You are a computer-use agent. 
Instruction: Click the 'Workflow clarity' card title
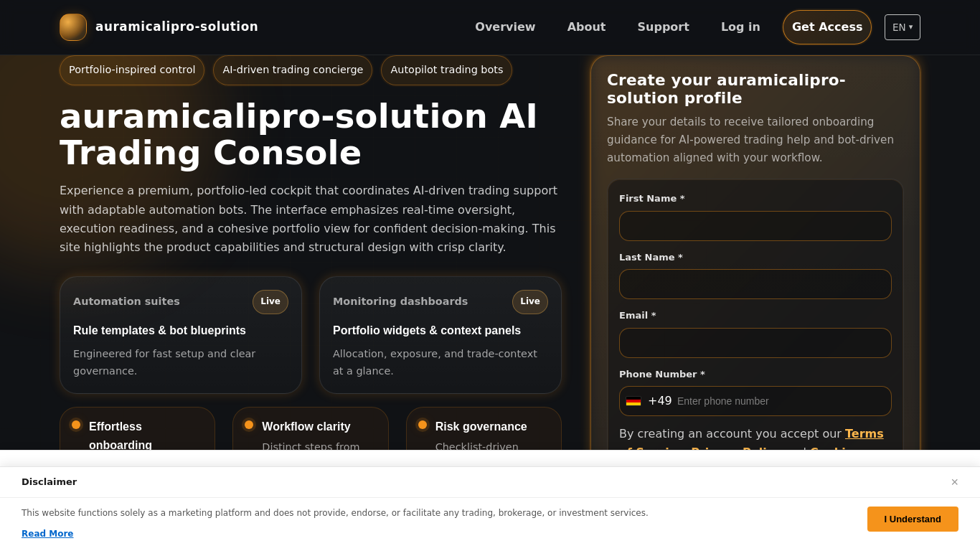306,427
